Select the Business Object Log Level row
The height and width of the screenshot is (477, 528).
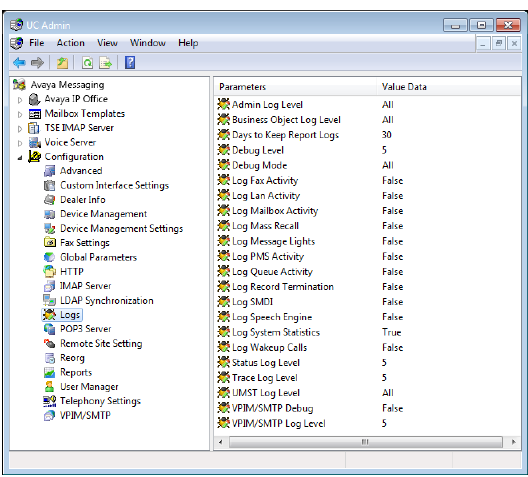pos(286,120)
